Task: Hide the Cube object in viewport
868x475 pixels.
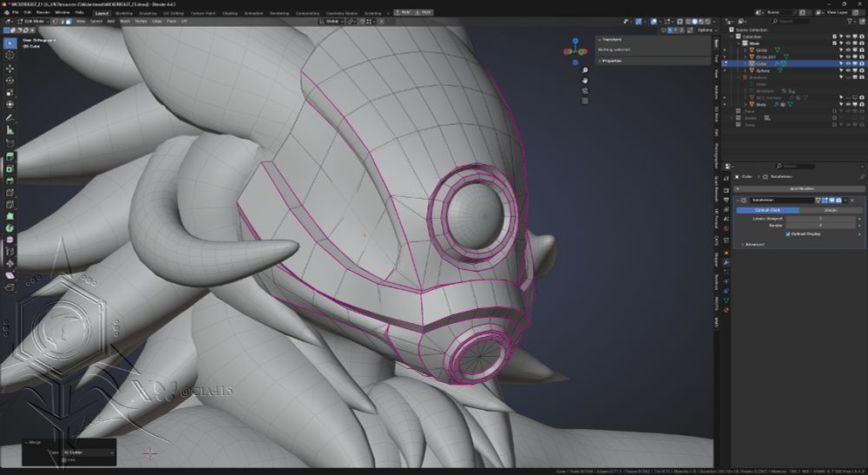Action: (x=847, y=63)
